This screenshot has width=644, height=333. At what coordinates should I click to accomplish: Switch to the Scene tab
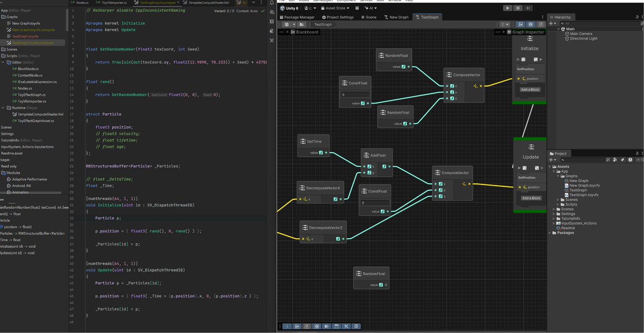368,17
